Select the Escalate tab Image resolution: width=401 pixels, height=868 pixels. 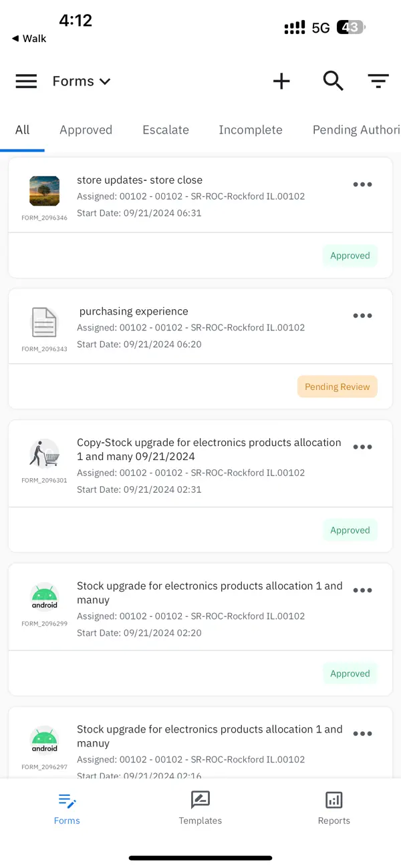[165, 130]
